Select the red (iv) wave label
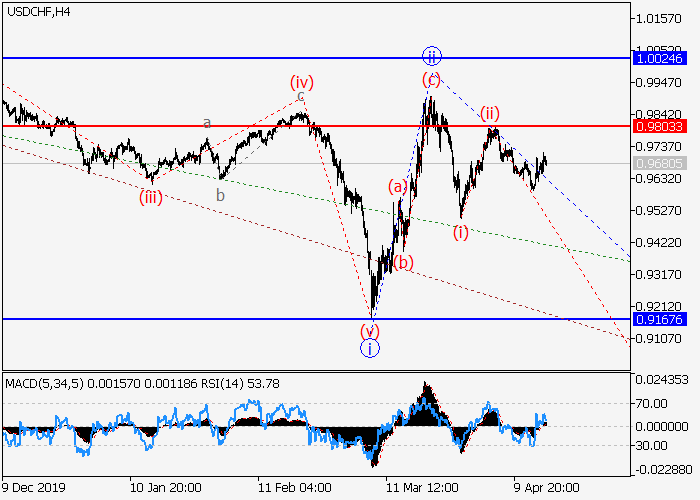The height and width of the screenshot is (500, 700). click(302, 81)
